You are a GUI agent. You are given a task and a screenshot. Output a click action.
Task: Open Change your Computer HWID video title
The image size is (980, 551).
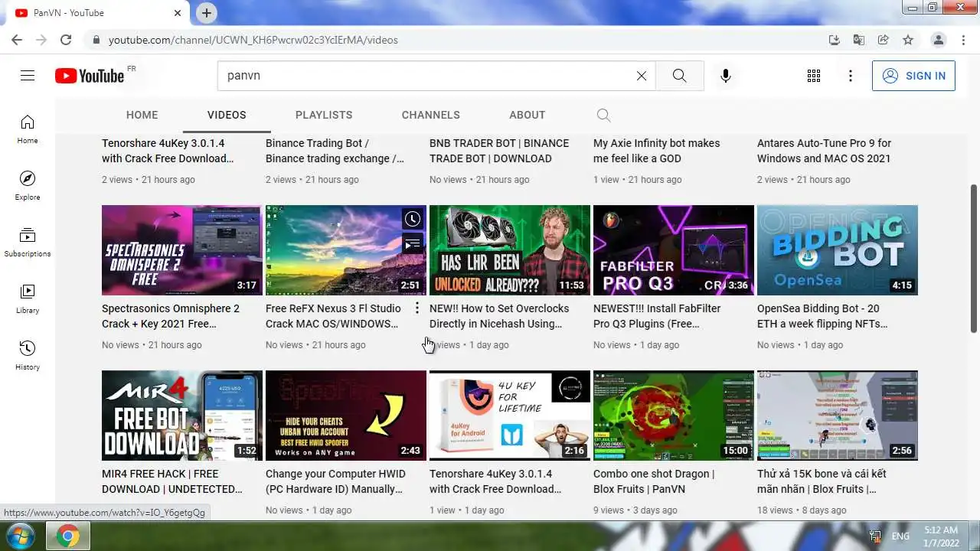[334, 481]
